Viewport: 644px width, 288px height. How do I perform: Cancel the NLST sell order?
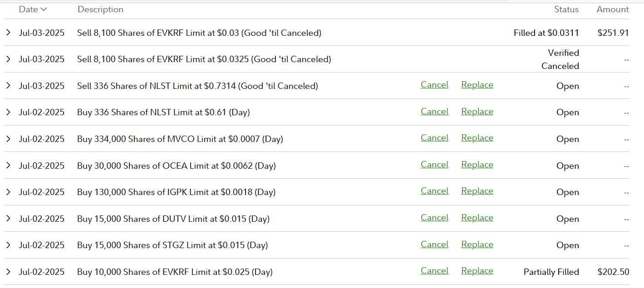pos(434,85)
